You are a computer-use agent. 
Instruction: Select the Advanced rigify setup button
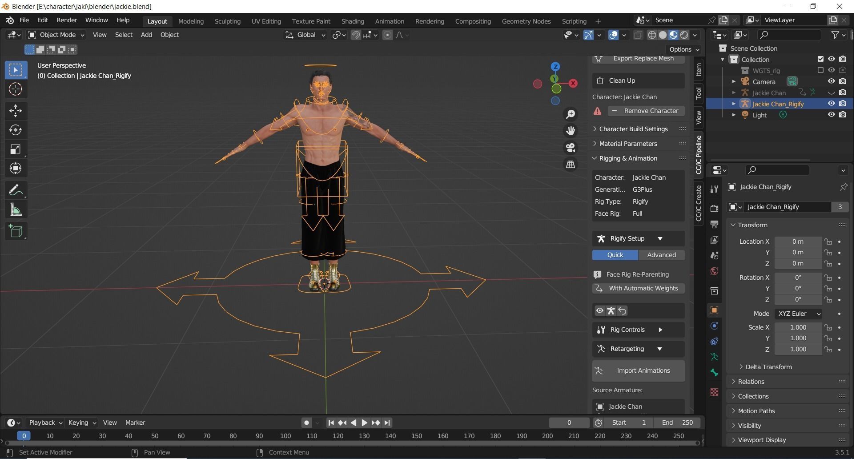pos(661,255)
